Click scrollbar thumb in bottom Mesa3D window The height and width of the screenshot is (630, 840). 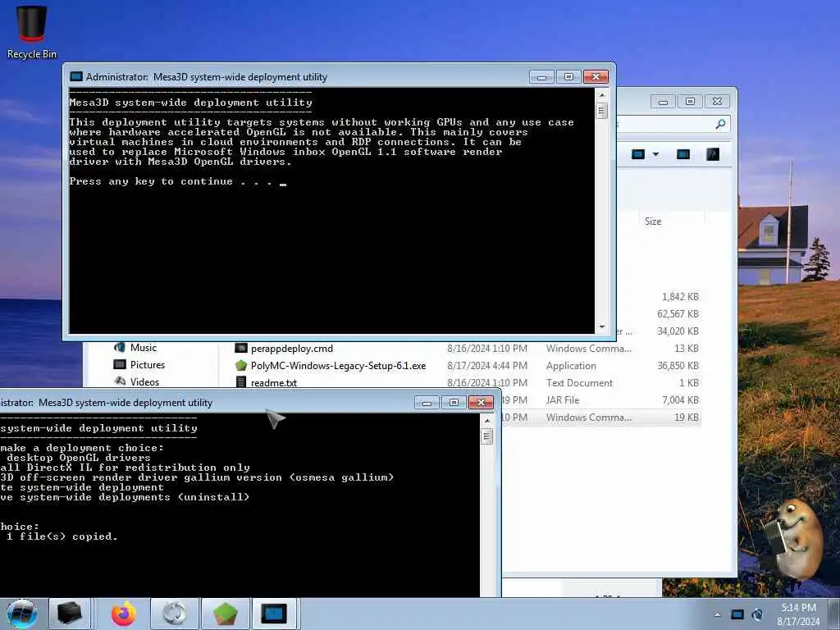coord(487,436)
